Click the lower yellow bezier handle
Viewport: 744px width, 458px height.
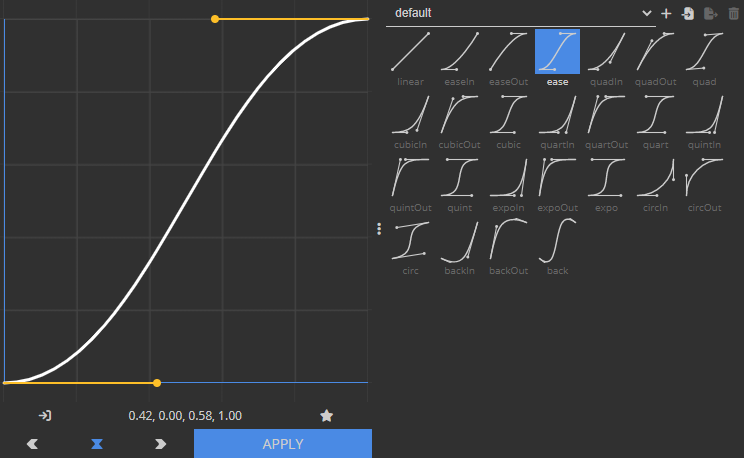coord(157,382)
